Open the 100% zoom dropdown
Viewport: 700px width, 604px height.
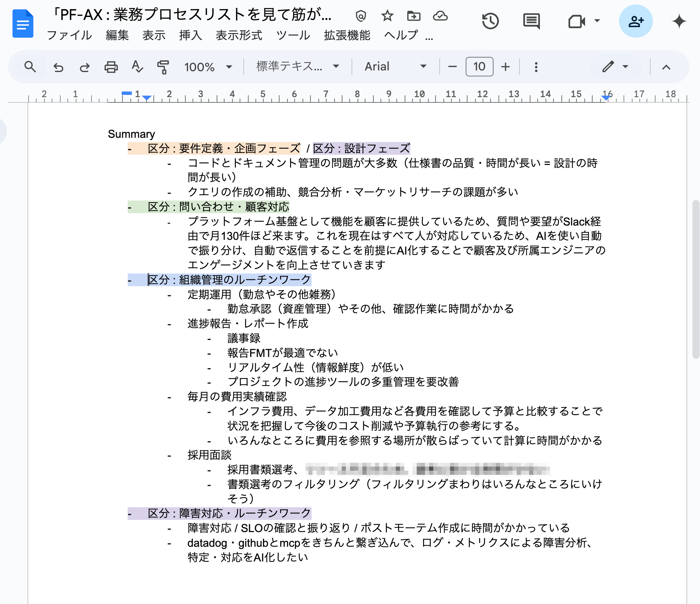[208, 67]
